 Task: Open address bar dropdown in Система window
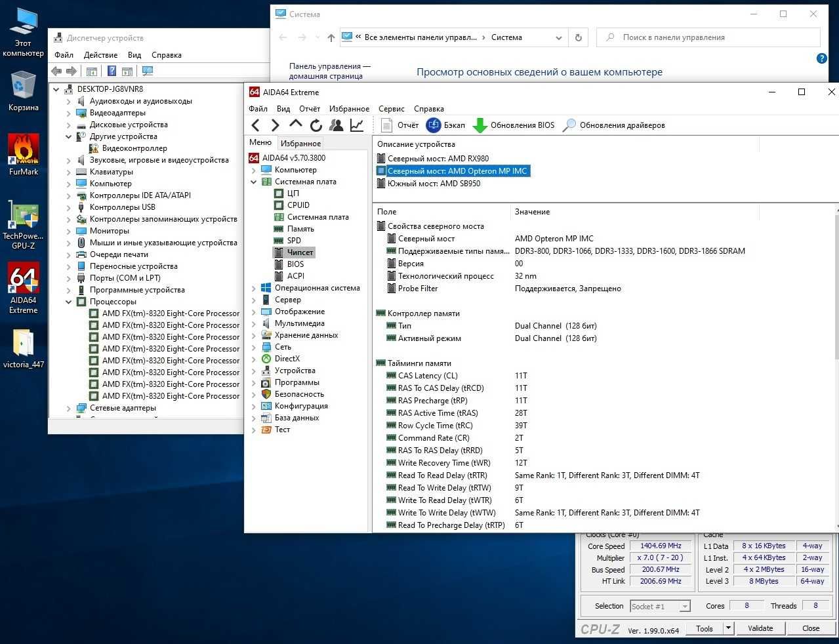(x=558, y=37)
